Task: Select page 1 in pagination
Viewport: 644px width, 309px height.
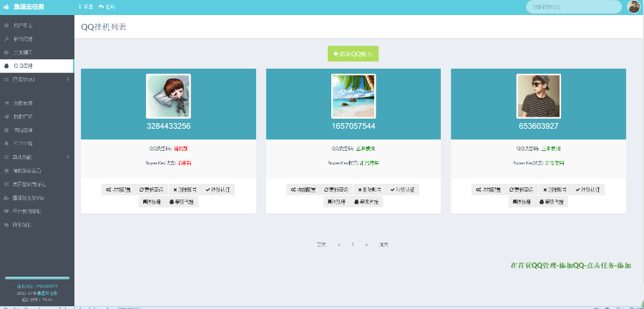Action: tap(353, 245)
